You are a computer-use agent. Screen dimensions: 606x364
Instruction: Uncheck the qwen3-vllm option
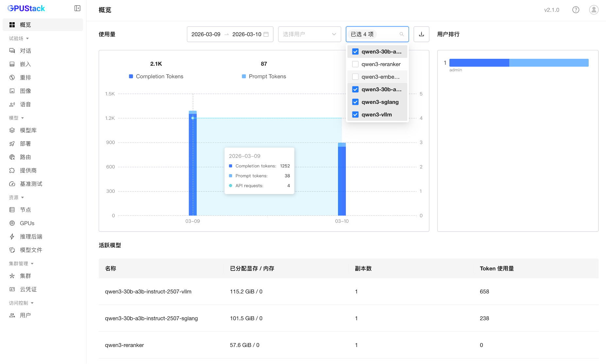355,115
